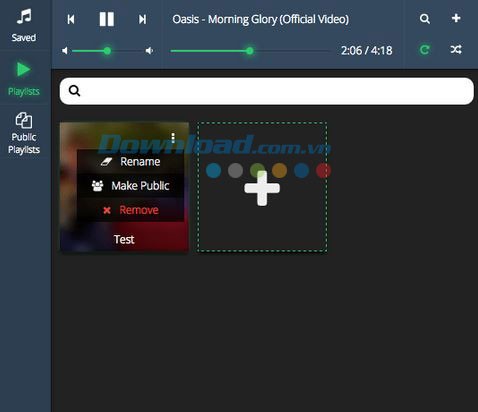This screenshot has width=478, height=412.
Task: Open Public Playlists section
Action: [x=24, y=133]
